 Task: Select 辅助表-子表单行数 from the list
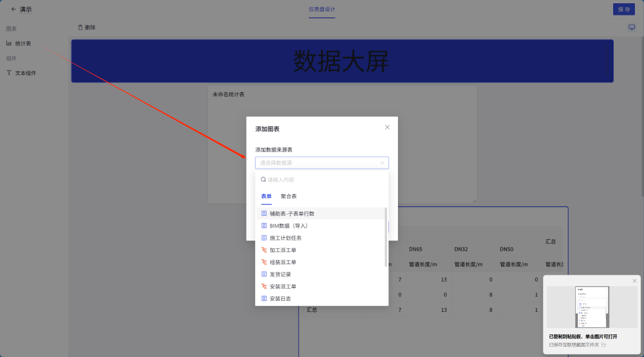(292, 213)
